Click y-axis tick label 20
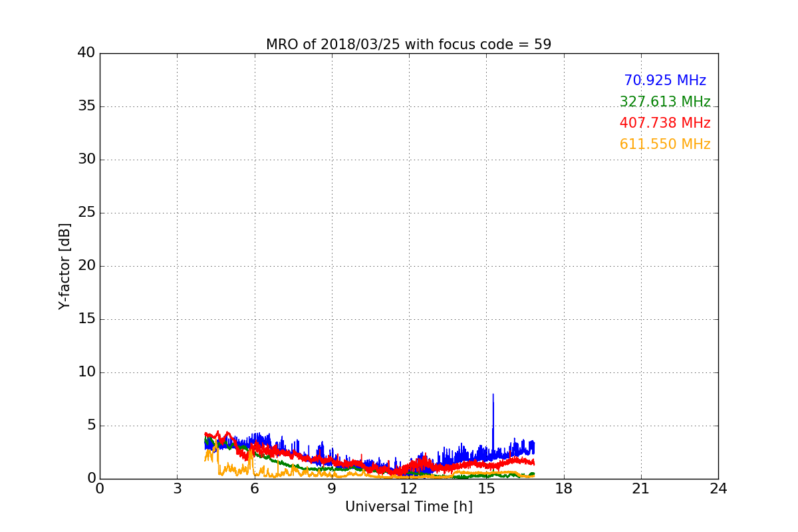This screenshot has width=798, height=532. [x=86, y=265]
